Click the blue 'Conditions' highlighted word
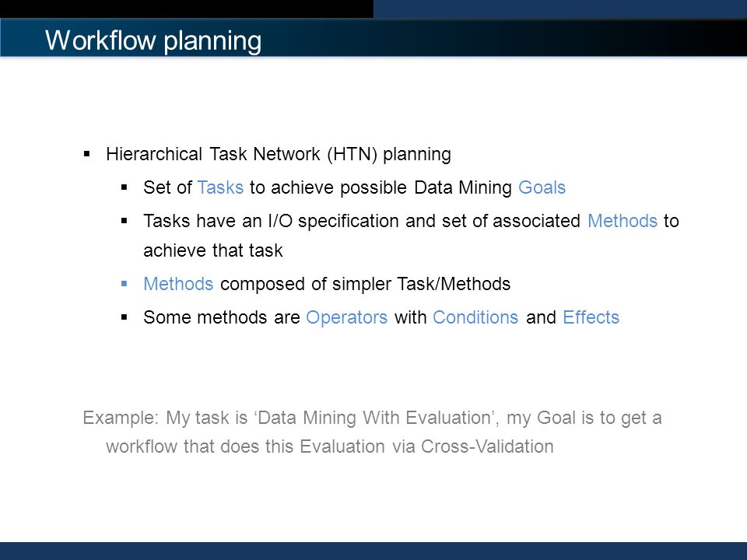The width and height of the screenshot is (747, 560). (475, 317)
